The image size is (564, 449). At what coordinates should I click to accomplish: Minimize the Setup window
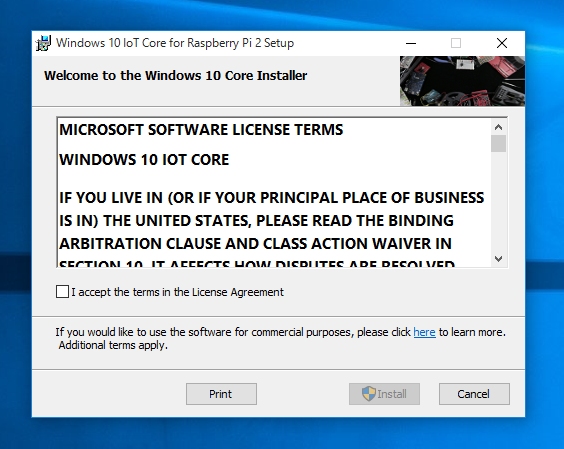click(411, 43)
